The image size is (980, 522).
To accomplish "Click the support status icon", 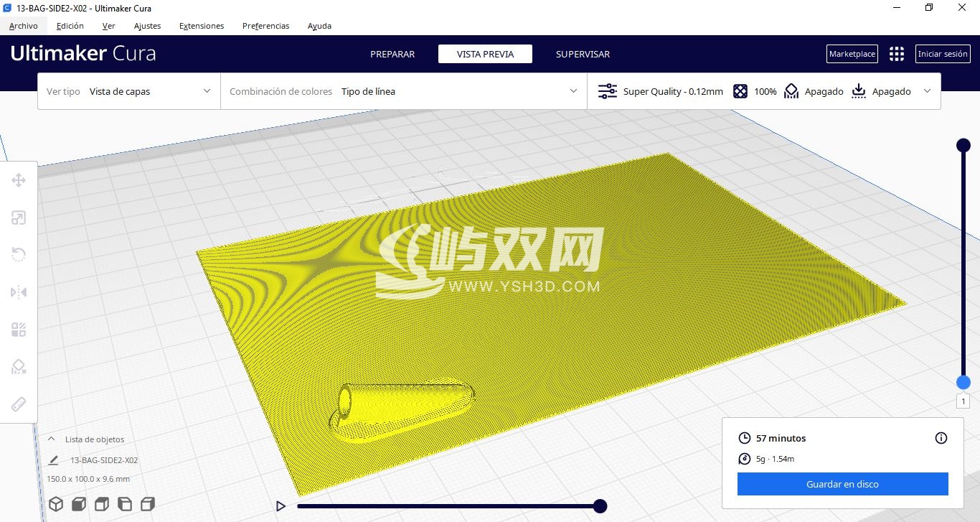I will click(791, 91).
